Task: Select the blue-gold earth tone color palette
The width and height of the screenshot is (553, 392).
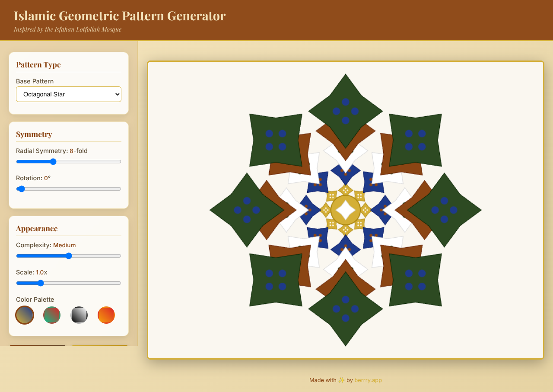Action: click(25, 315)
